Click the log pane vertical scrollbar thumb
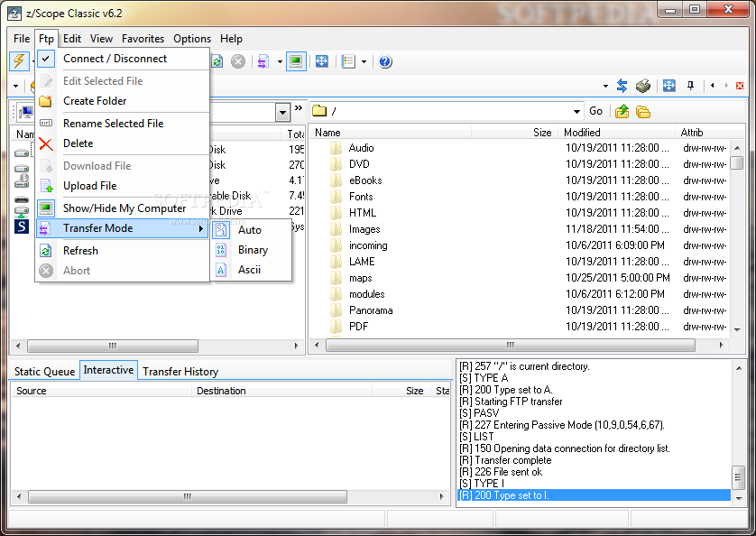 (x=738, y=477)
